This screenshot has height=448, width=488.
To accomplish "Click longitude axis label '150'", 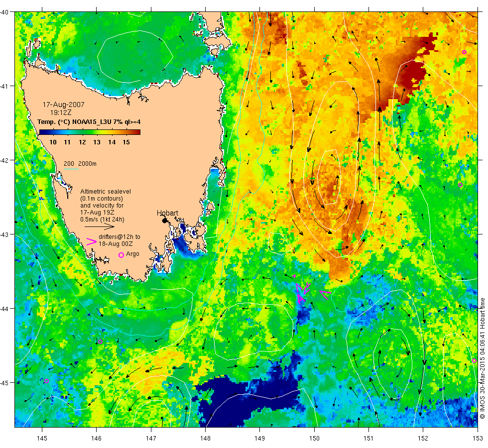I will coord(314,439).
